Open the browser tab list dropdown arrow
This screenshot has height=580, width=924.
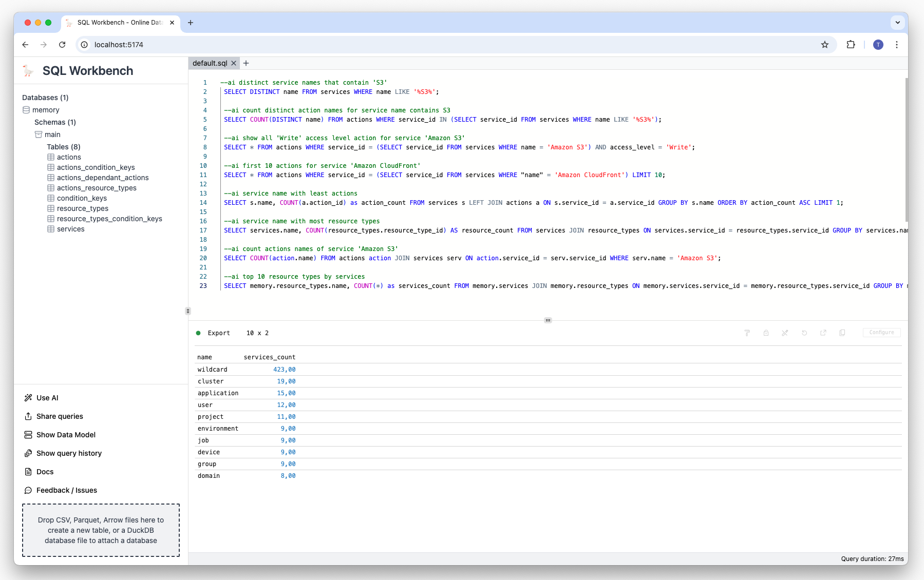pyautogui.click(x=897, y=23)
